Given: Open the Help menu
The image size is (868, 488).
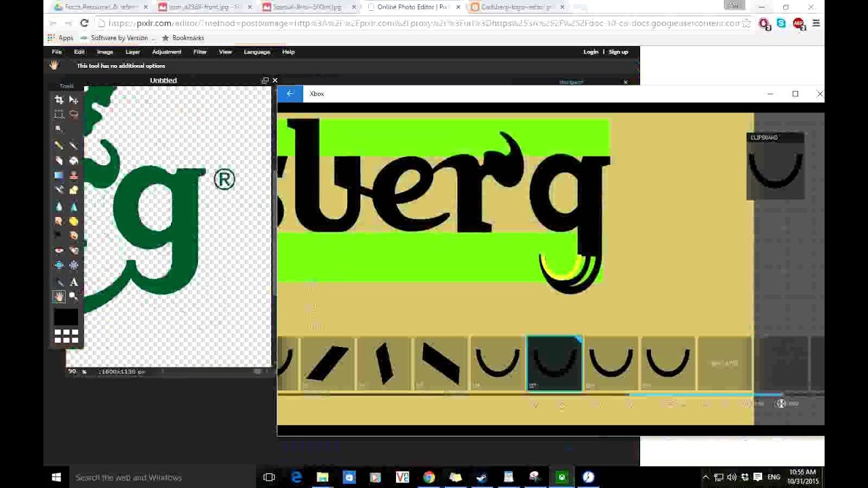Looking at the screenshot, I should (x=288, y=52).
